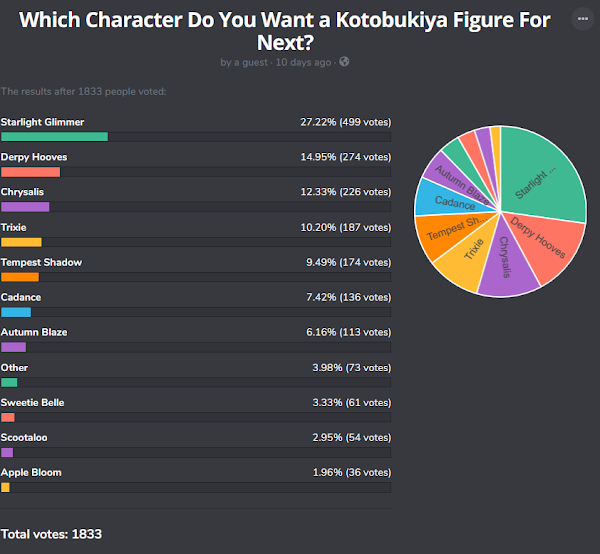This screenshot has width=600, height=554.
Task: Click the globe visibility icon
Action: click(x=344, y=62)
